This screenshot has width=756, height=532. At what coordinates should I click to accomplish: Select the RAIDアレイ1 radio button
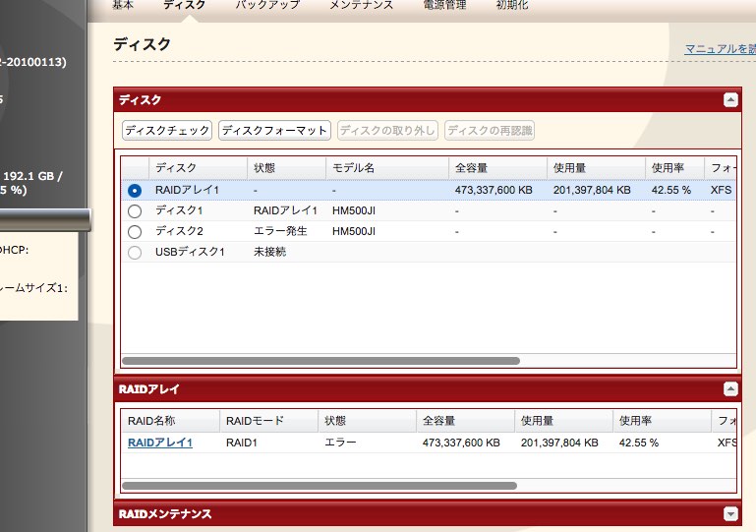(x=135, y=191)
